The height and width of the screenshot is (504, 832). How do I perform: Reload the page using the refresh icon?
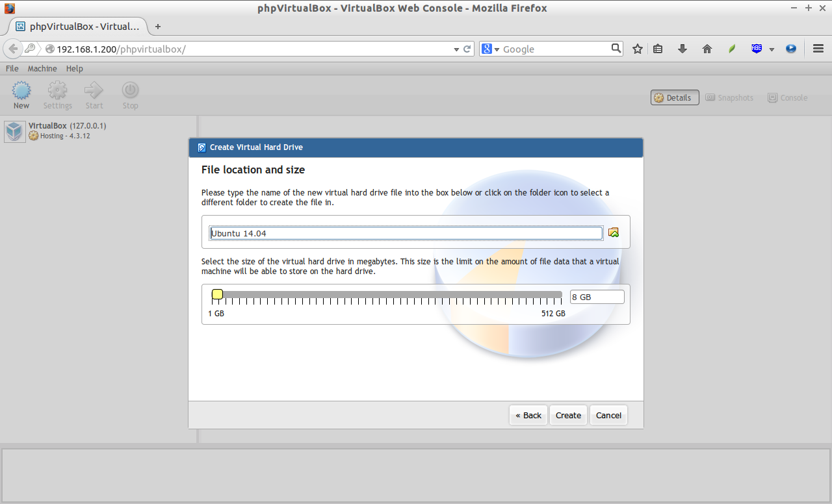coord(467,49)
